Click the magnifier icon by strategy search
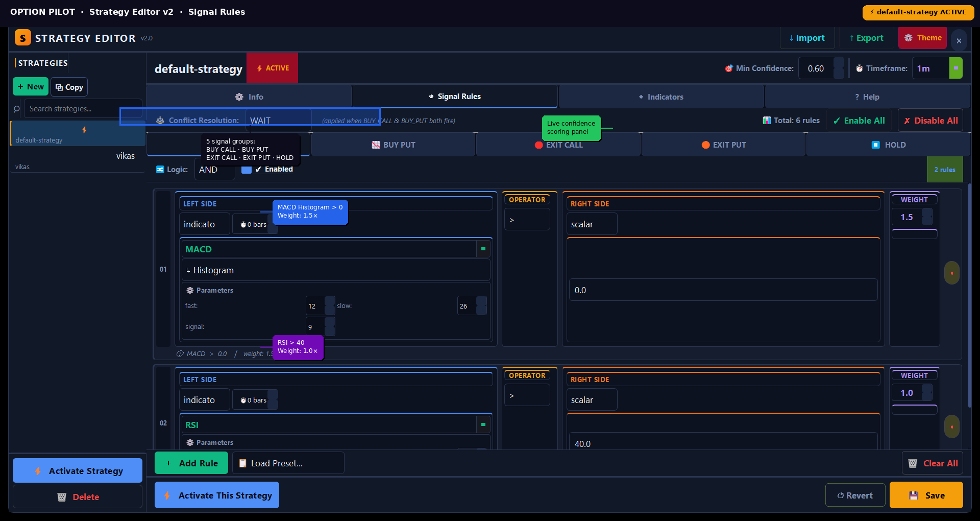Image resolution: width=980 pixels, height=521 pixels. click(17, 109)
